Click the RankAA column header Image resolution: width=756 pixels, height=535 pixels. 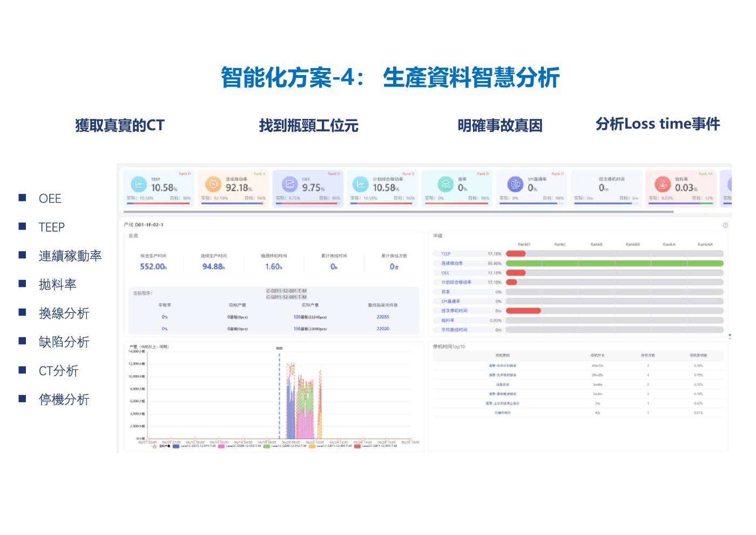(705, 244)
